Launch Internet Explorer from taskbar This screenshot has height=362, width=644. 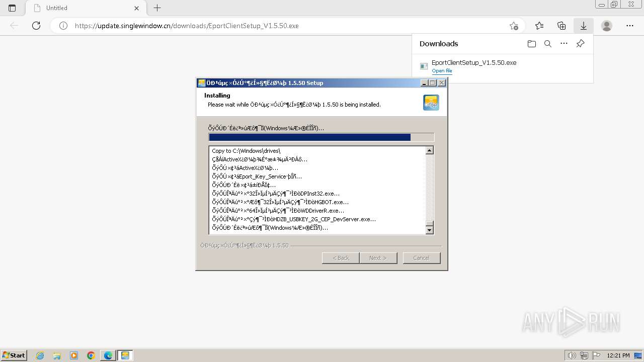coord(40,355)
